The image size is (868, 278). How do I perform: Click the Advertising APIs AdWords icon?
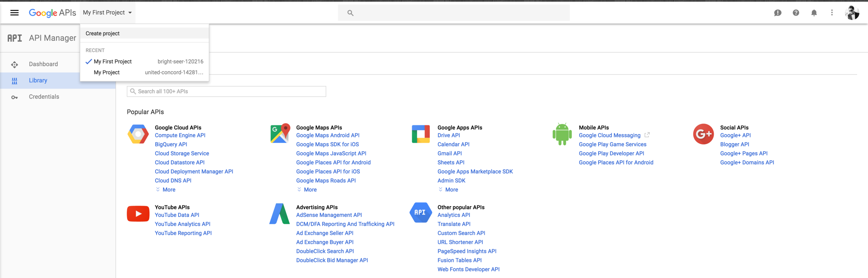[x=279, y=213]
